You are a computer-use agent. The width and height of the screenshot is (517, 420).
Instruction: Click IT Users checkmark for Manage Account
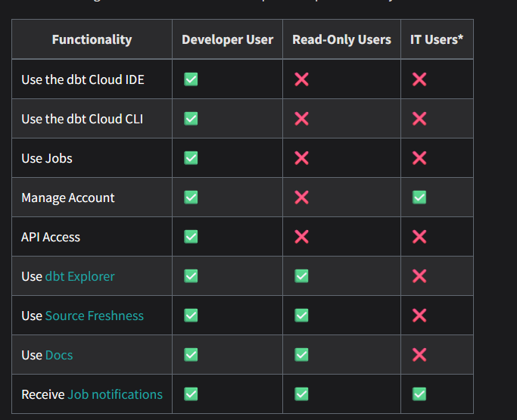(419, 198)
